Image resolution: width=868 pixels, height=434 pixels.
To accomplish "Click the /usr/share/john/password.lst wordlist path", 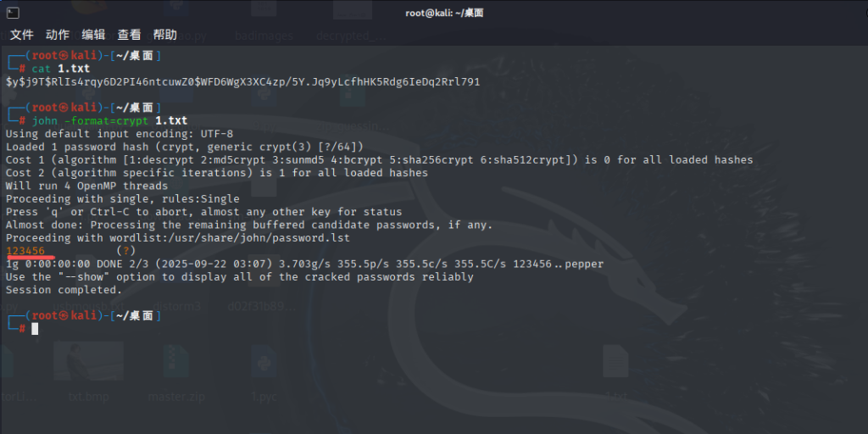I will 276,238.
